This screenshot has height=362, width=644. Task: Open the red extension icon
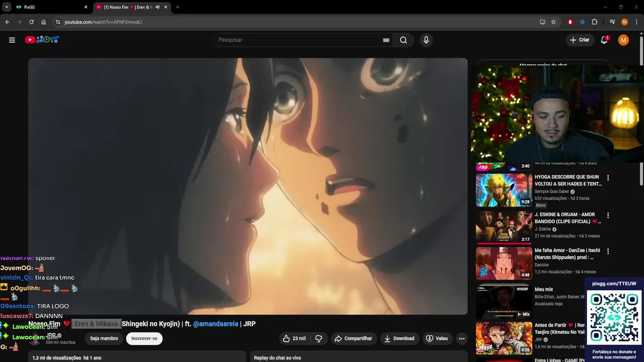pyautogui.click(x=570, y=22)
